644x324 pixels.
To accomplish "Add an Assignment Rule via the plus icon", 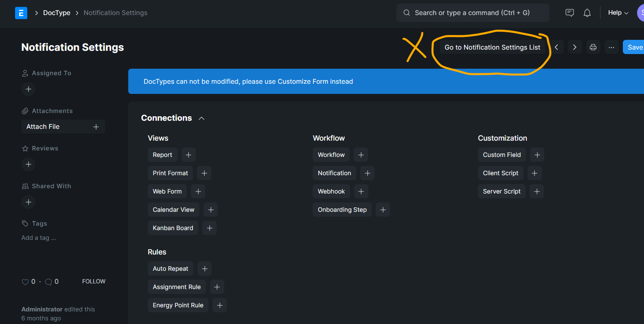I will [217, 287].
